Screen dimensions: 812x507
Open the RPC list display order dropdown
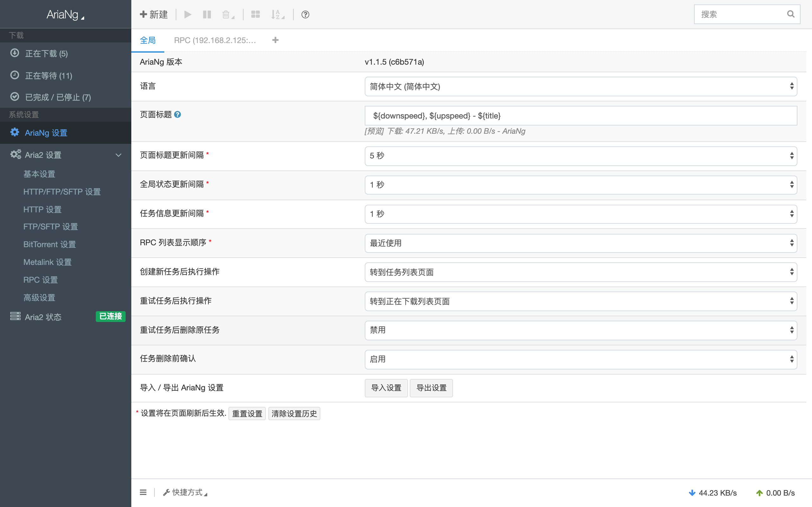pos(580,243)
